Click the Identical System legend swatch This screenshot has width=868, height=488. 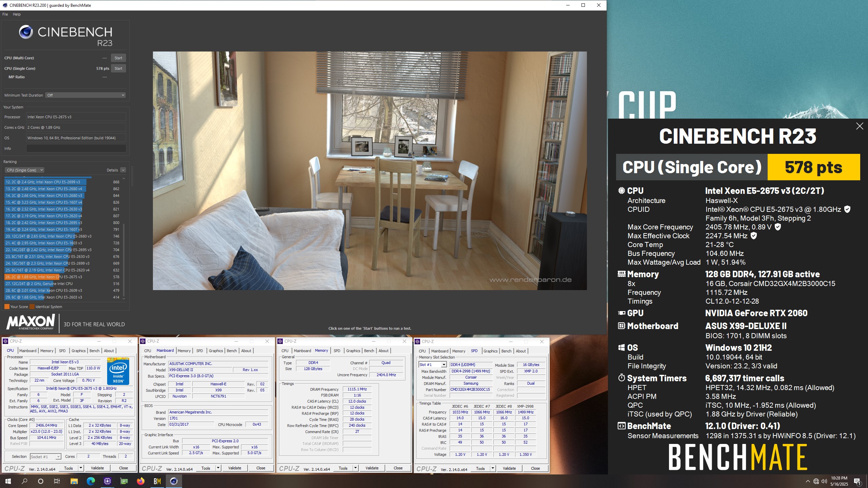click(32, 307)
